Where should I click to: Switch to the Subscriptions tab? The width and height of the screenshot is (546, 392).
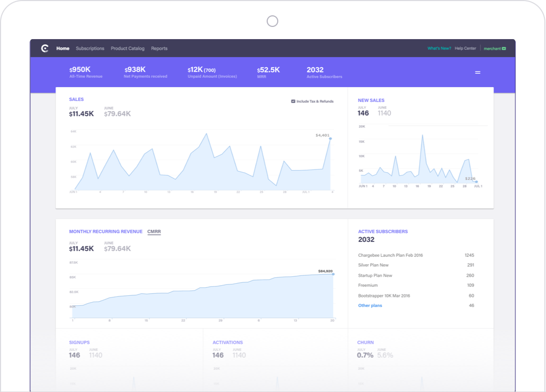pyautogui.click(x=90, y=48)
